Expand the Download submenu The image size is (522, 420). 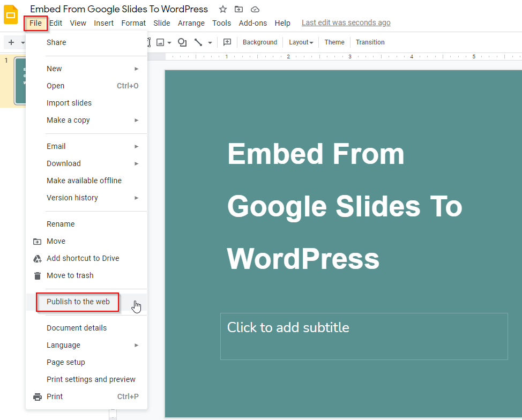tap(87, 163)
